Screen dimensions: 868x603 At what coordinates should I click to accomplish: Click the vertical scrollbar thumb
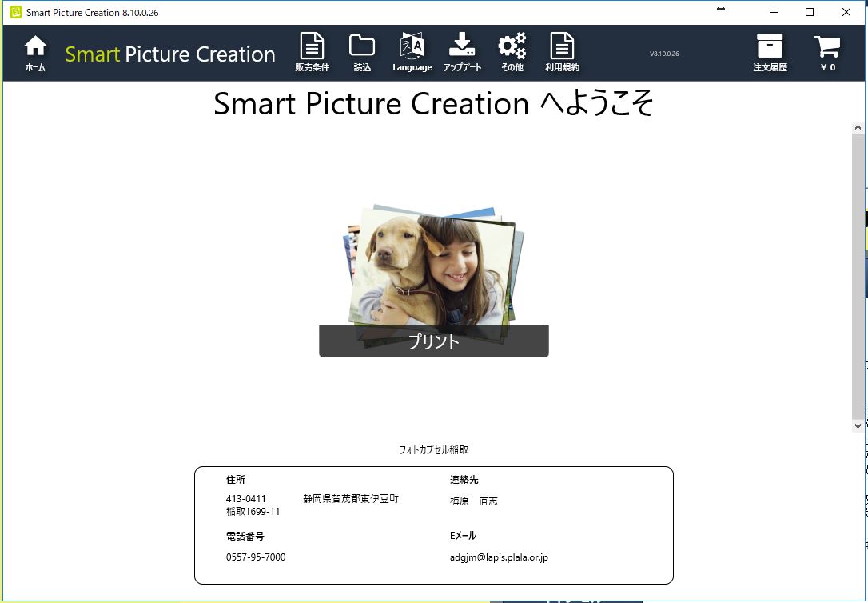click(x=858, y=276)
